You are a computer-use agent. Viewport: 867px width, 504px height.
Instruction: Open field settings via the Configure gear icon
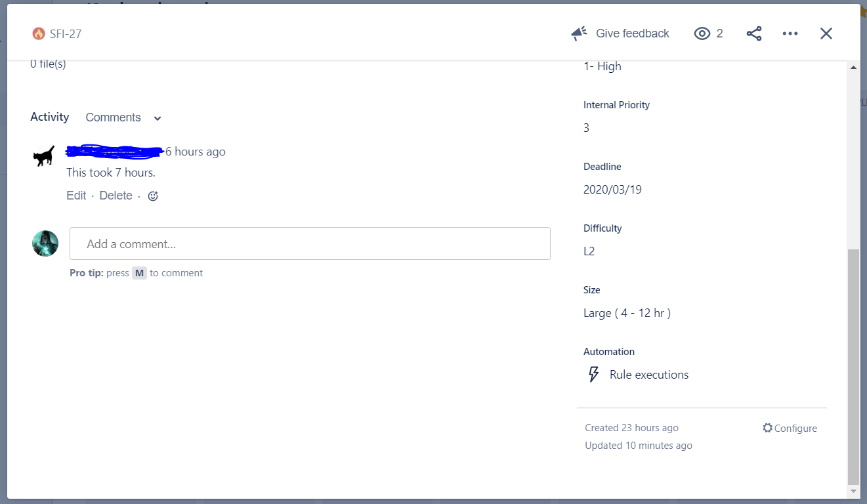767,427
